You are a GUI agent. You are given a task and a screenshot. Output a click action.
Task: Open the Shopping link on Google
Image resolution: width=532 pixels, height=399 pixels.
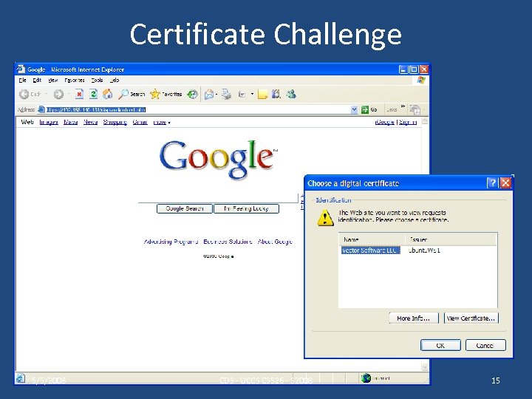(115, 122)
